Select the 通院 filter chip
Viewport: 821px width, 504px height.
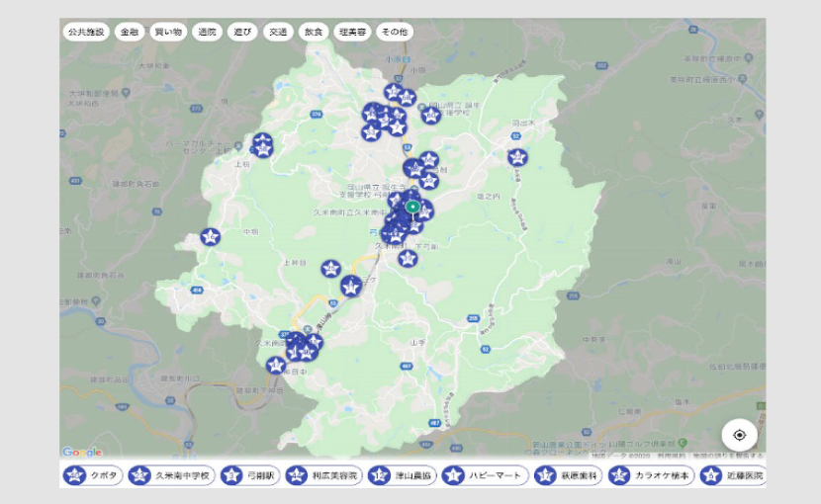(x=207, y=32)
